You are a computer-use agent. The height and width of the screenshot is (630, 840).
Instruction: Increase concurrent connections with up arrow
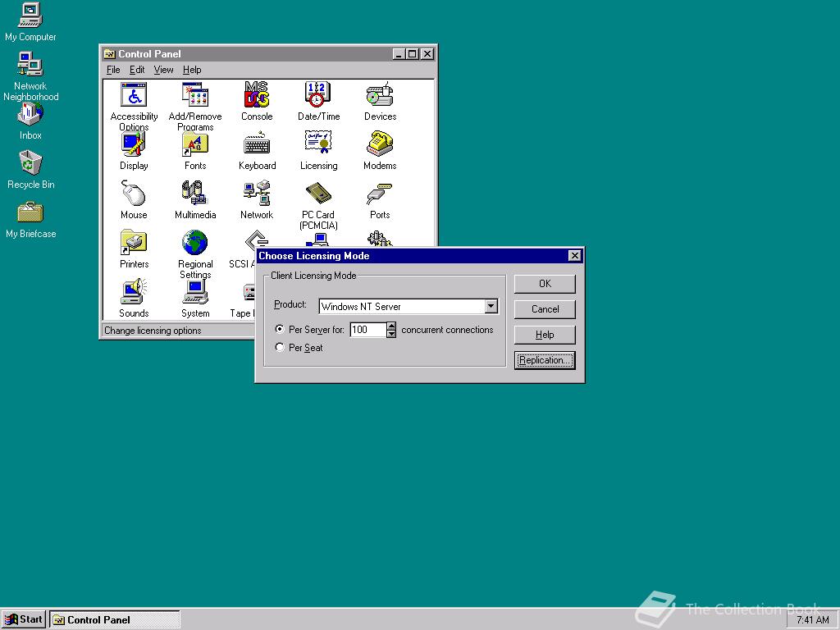point(391,326)
